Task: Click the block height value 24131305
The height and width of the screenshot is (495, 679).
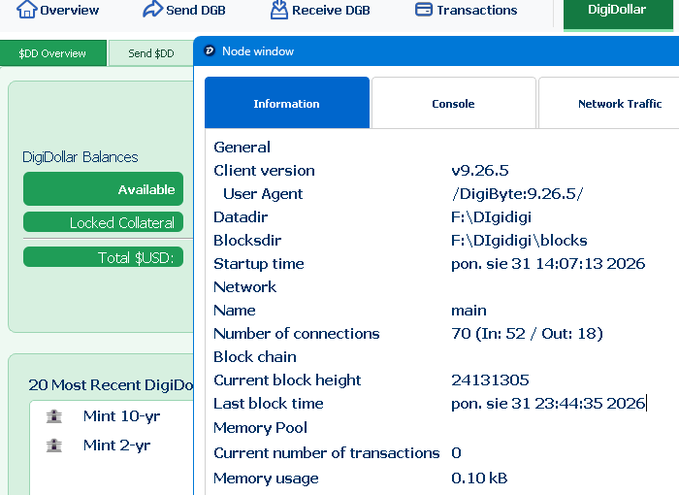Action: pyautogui.click(x=490, y=380)
